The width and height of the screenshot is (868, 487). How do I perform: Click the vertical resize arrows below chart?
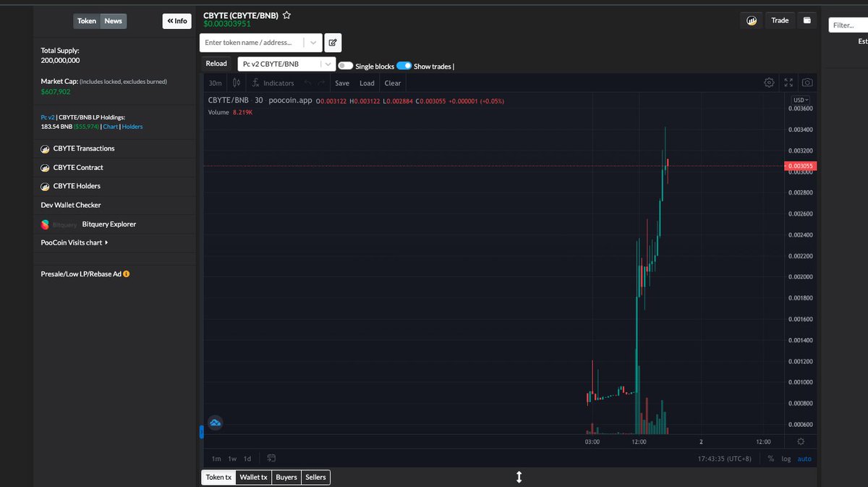(x=519, y=477)
